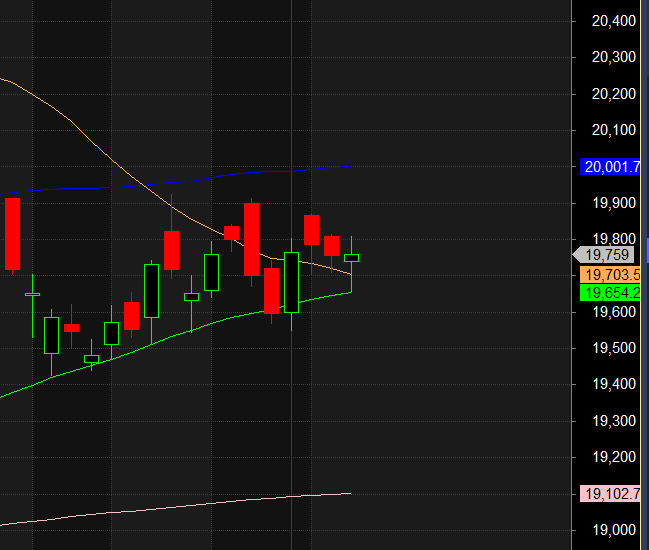Click the 20,200 price axis label
The height and width of the screenshot is (550, 649).
coord(614,94)
